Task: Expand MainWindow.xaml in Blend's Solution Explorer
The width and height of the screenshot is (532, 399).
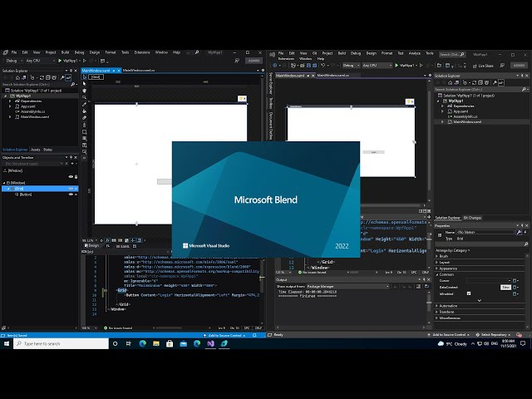Action: (10, 116)
